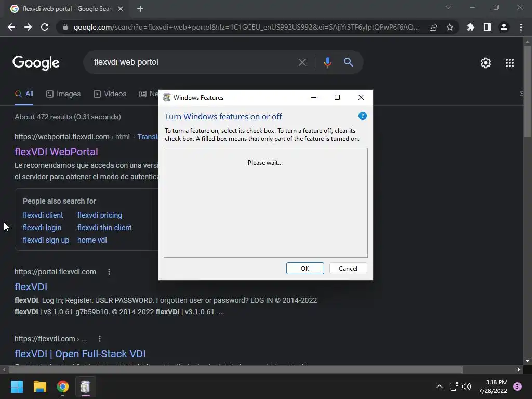532x399 pixels.
Task: Open the Chrome three-dot menu
Action: pyautogui.click(x=521, y=27)
